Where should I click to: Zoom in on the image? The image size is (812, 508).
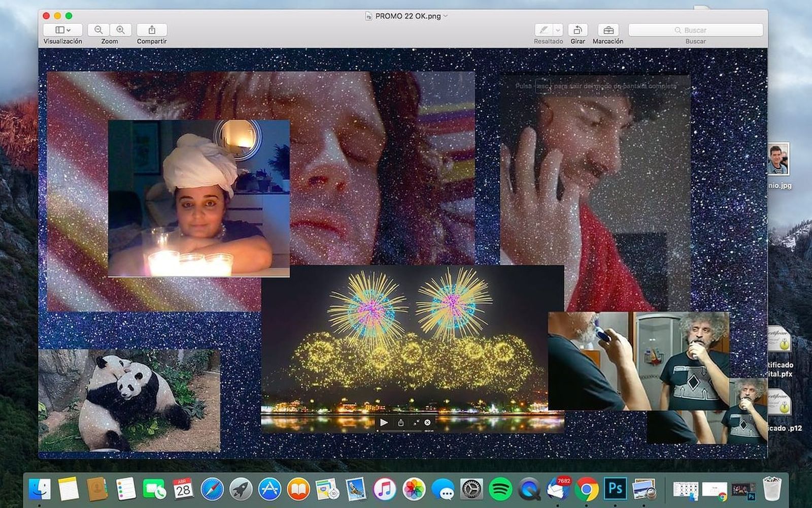pos(121,30)
